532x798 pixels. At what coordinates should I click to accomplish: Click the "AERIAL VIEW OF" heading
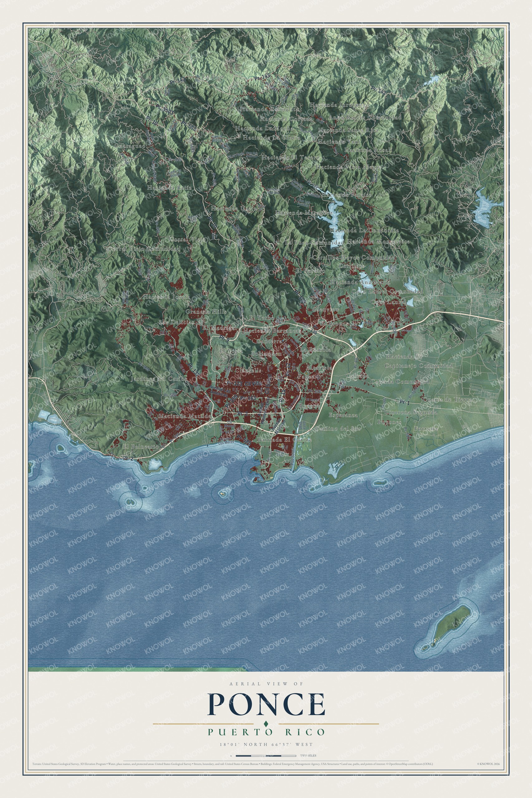coord(266,684)
